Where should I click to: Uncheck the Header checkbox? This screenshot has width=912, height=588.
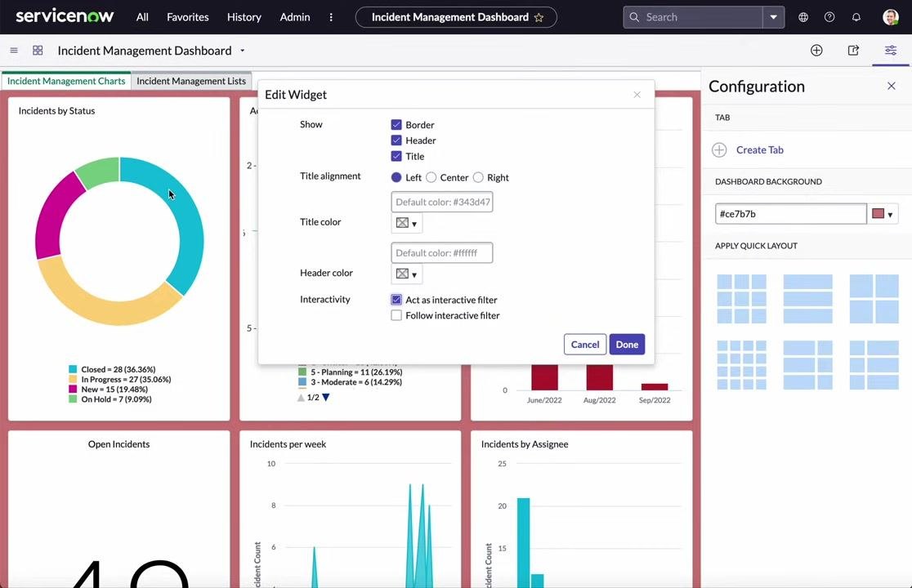pos(396,140)
